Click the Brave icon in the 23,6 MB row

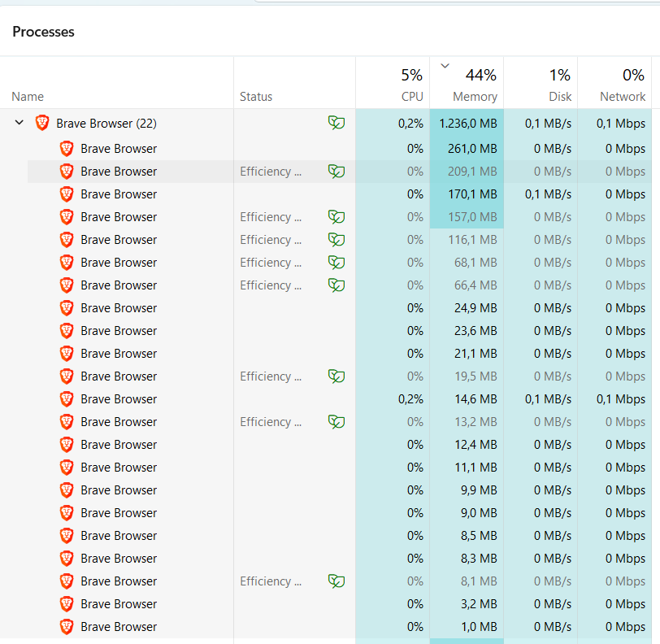pyautogui.click(x=67, y=331)
